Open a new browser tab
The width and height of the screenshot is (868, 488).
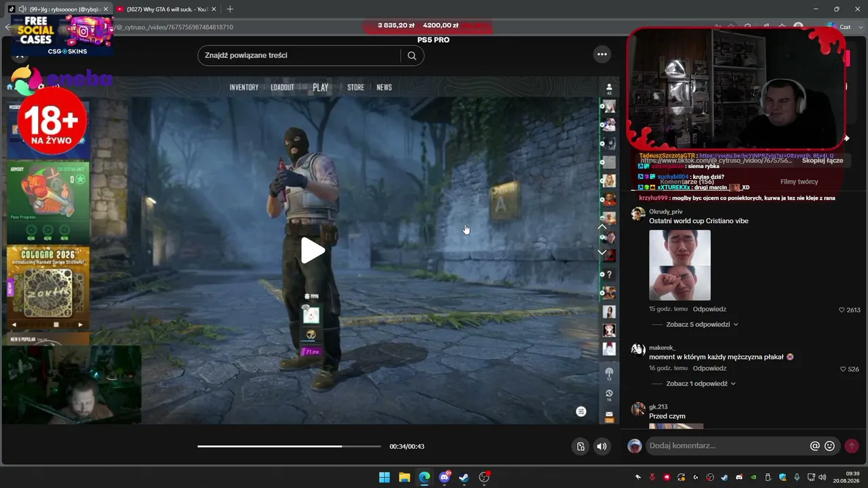230,9
